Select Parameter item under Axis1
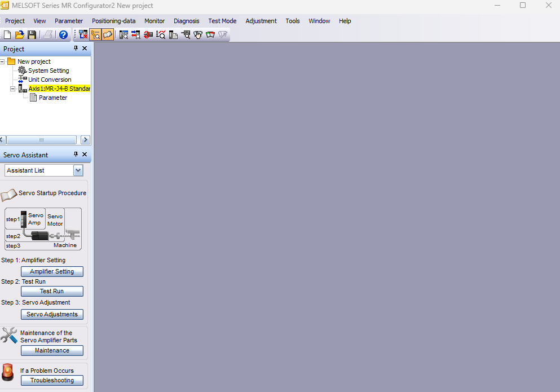 [x=52, y=98]
